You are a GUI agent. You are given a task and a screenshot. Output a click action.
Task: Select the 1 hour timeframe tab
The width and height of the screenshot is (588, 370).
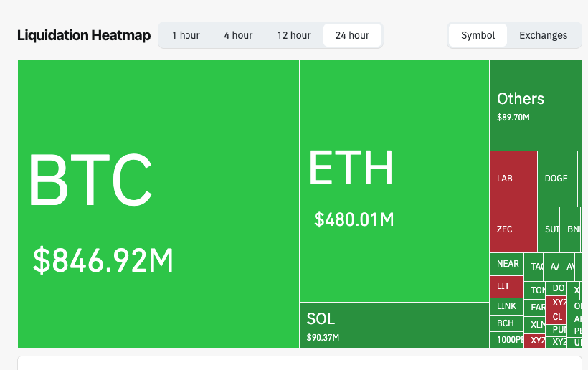186,35
